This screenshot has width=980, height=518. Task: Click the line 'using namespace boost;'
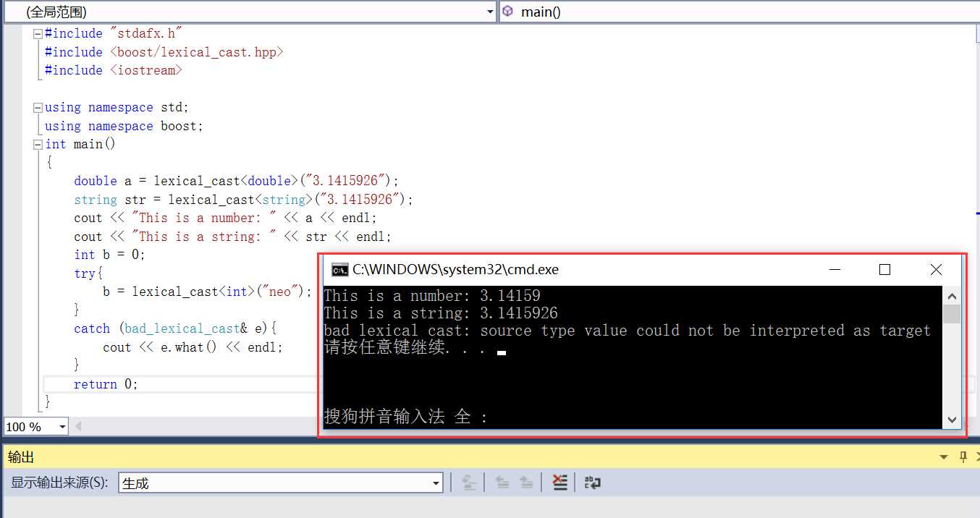click(x=124, y=126)
